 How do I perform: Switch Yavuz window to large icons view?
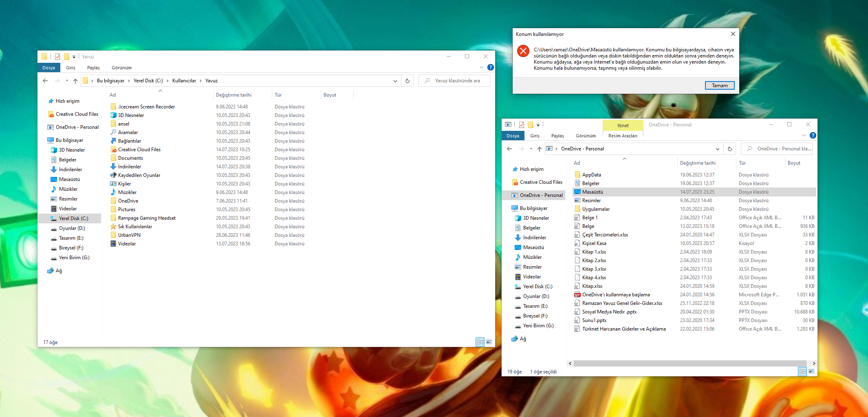coord(489,342)
